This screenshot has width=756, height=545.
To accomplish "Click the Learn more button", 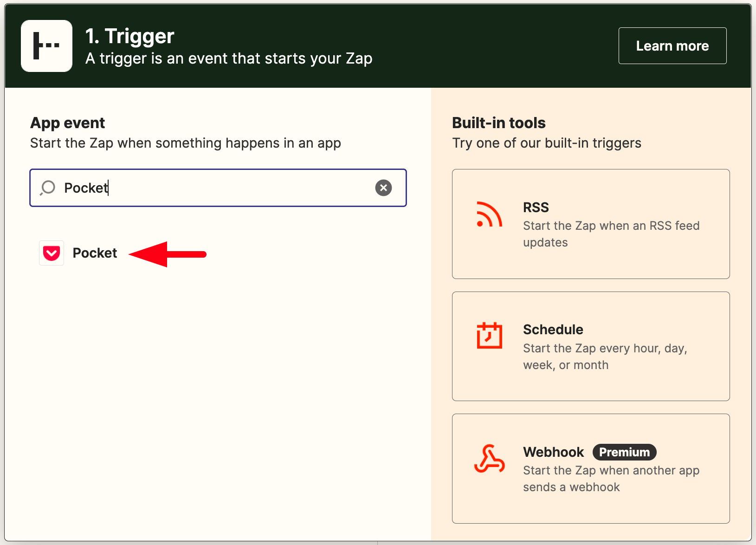I will click(x=672, y=45).
